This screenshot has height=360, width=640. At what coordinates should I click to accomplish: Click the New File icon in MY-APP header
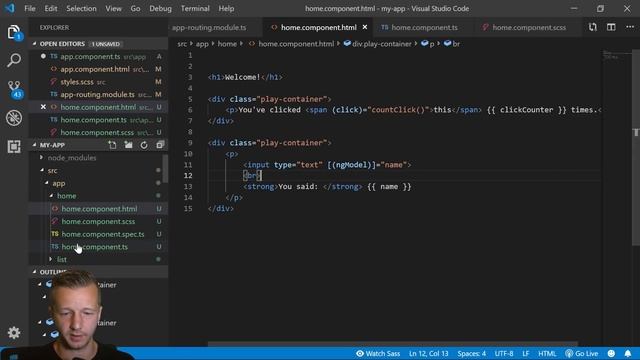pyautogui.click(x=112, y=145)
